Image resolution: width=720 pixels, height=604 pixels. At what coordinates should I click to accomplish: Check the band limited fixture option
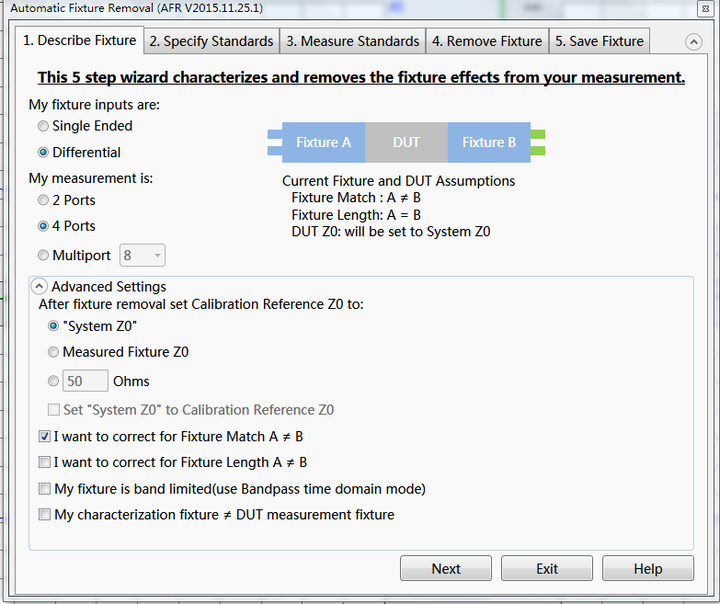pyautogui.click(x=44, y=489)
